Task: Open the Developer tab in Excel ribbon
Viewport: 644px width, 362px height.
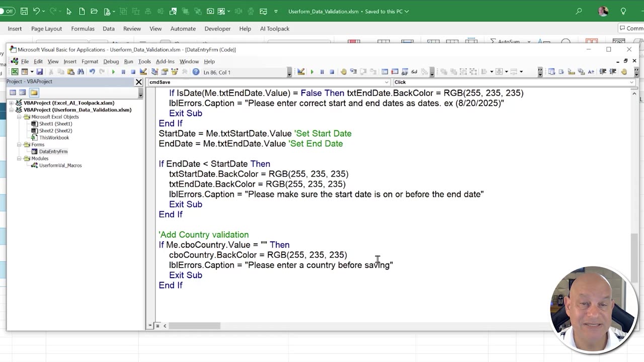Action: click(217, 29)
